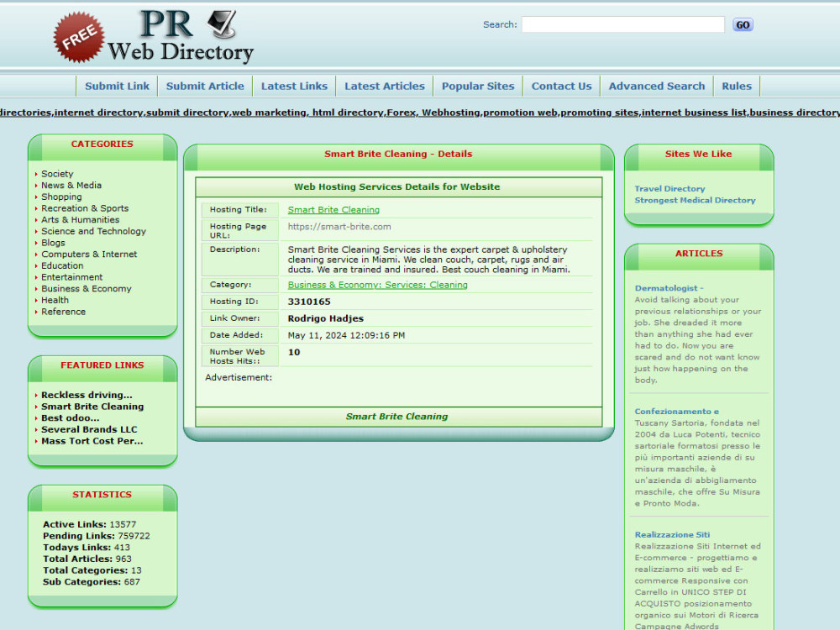The image size is (840, 630).
Task: Browse the Health category
Action: pos(55,301)
